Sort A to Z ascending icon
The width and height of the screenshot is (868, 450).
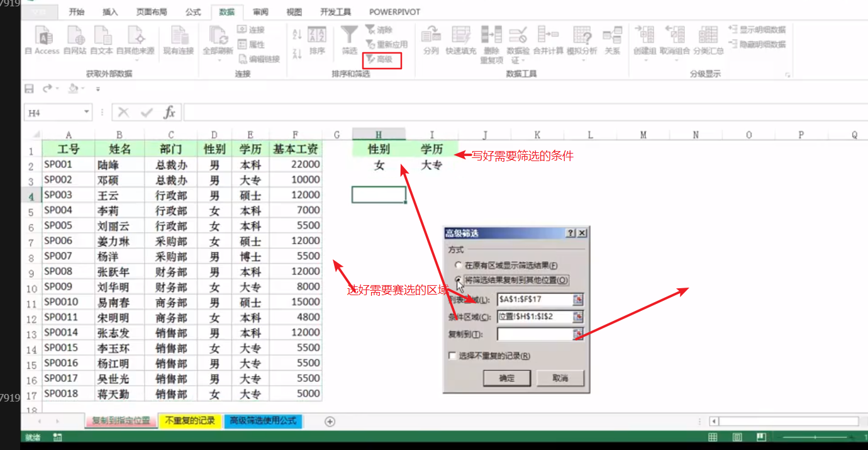pyautogui.click(x=298, y=35)
